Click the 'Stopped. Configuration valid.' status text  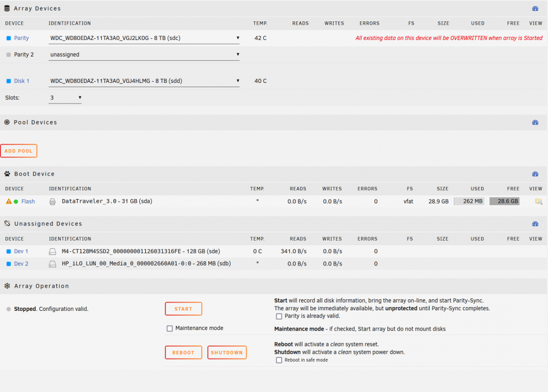pyautogui.click(x=51, y=309)
